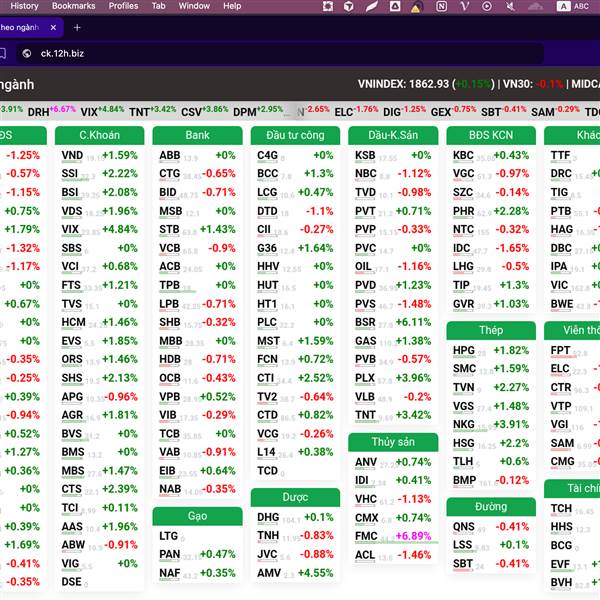Image resolution: width=600 pixels, height=600 pixels.
Task: Open the CTD stock symbol
Action: 267,415
